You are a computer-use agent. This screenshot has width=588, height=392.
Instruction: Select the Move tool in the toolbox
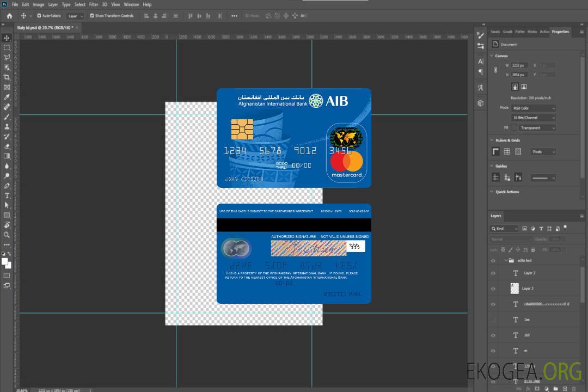click(x=7, y=38)
